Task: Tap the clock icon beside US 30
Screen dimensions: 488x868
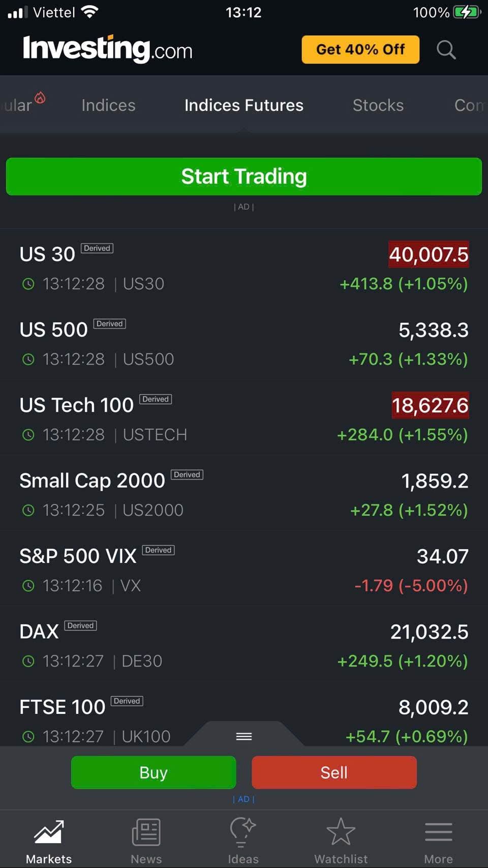Action: point(28,284)
